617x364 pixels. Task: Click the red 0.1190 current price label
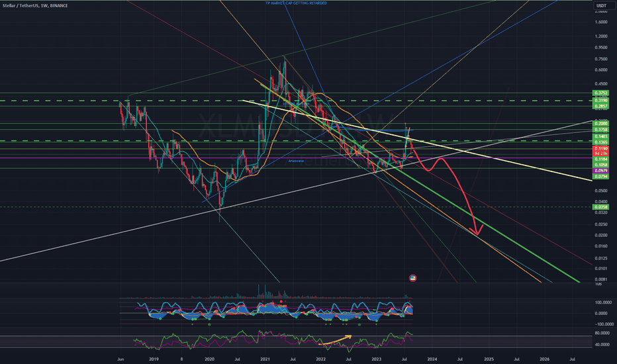(601, 149)
